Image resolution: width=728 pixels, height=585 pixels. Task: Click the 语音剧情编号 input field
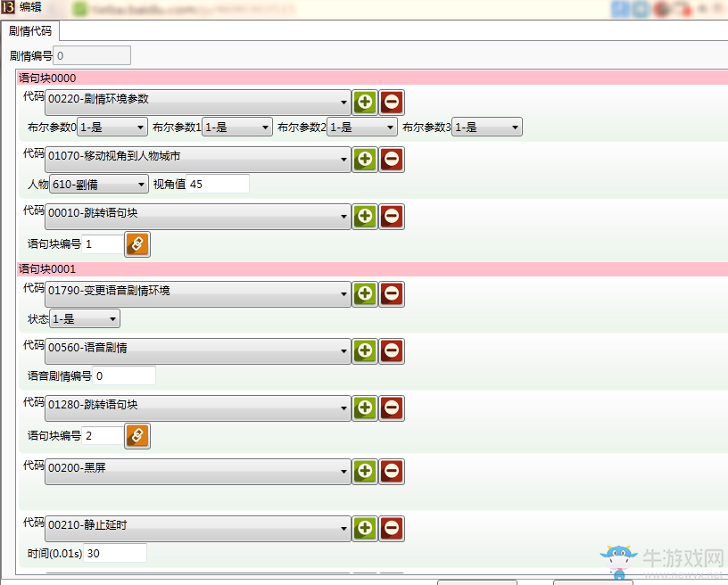tap(124, 375)
